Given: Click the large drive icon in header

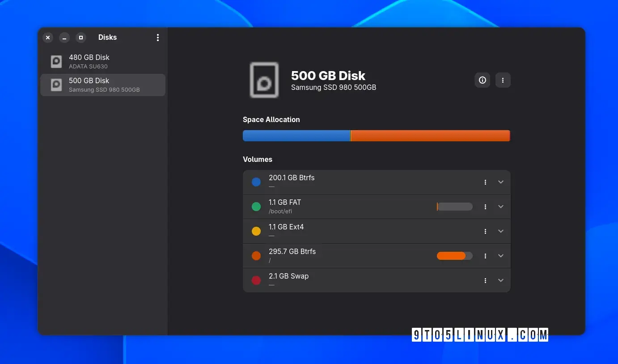Looking at the screenshot, I should click(264, 80).
